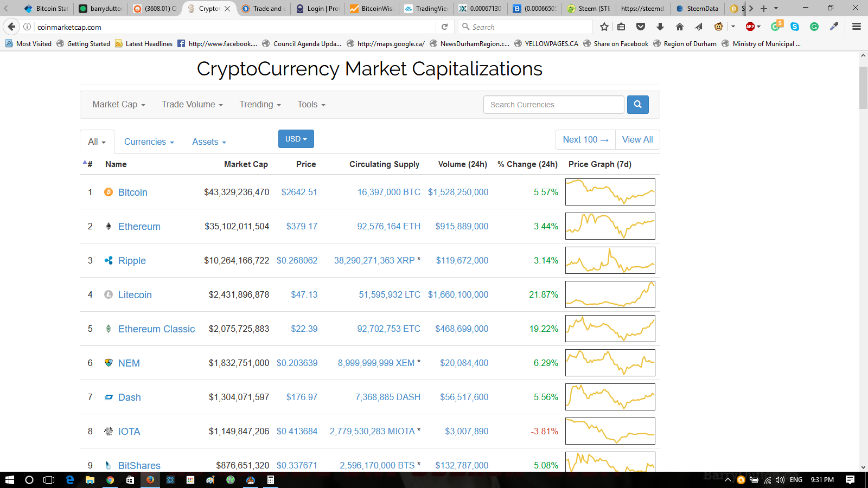The width and height of the screenshot is (868, 488).
Task: Click Bitcoin price $2642.51
Action: (x=299, y=192)
